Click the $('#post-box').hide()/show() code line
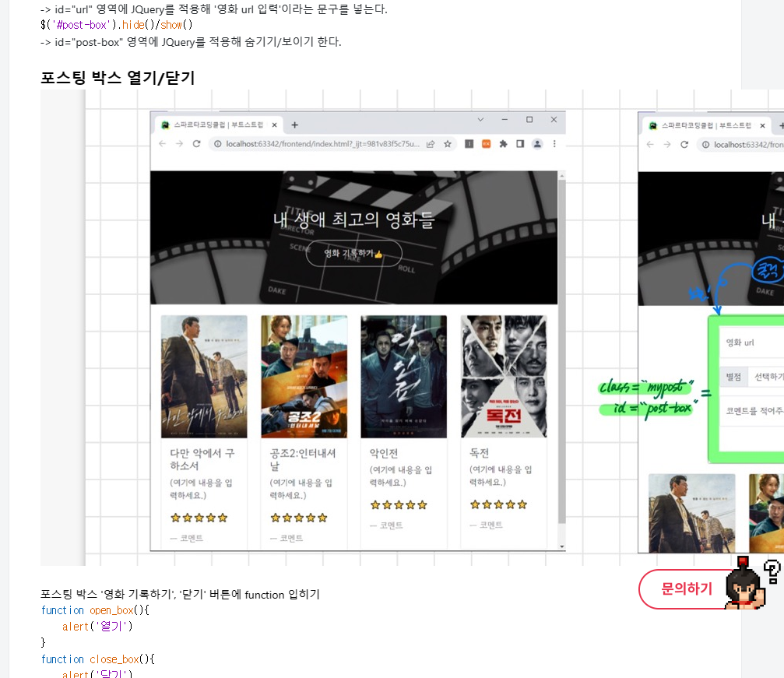The height and width of the screenshot is (678, 784). (x=117, y=24)
